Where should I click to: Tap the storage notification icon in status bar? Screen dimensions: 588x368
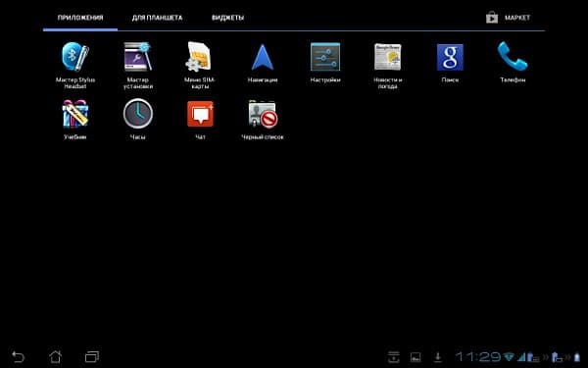tap(394, 357)
